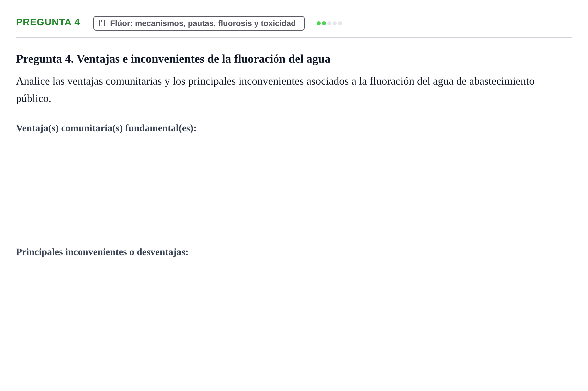This screenshot has height=391, width=588.
Task: Click the book icon in the topic tag
Action: (x=102, y=23)
